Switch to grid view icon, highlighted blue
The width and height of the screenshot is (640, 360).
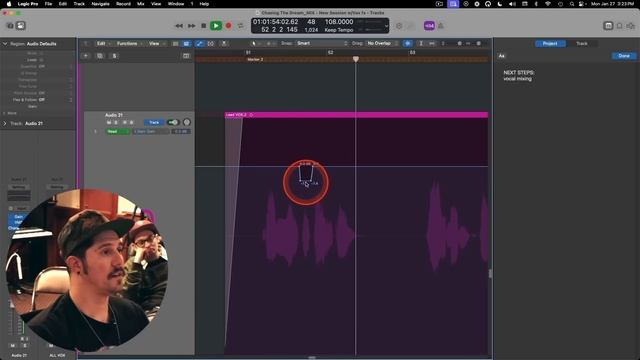tap(186, 43)
